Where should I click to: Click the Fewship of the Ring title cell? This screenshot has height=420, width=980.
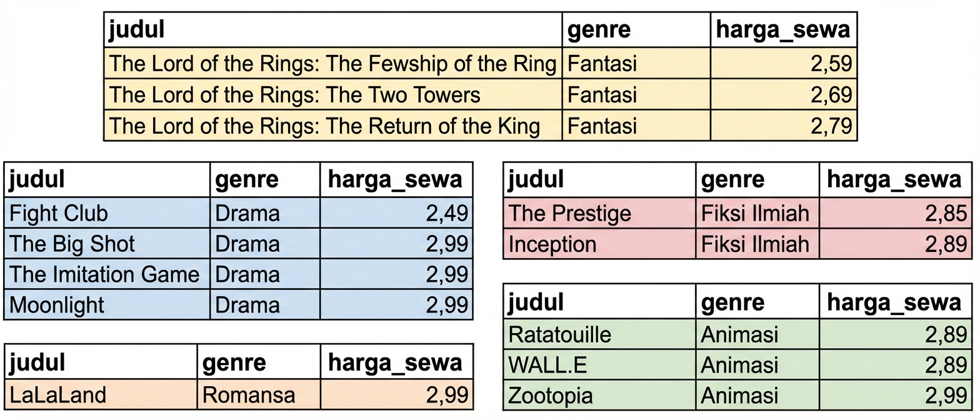pyautogui.click(x=332, y=64)
